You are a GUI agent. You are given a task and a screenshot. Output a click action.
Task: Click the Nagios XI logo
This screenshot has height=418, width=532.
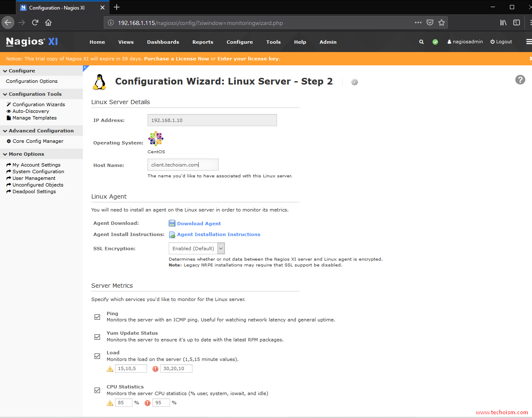(x=32, y=42)
